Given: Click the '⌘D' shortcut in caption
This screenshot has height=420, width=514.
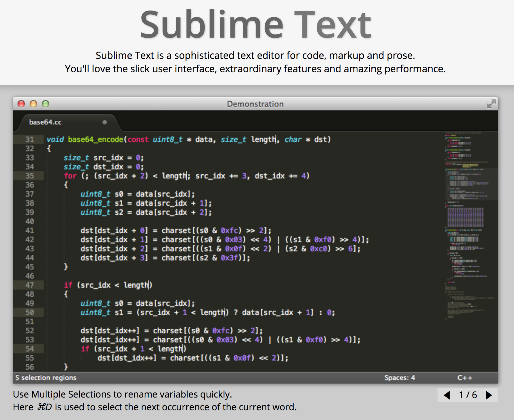Looking at the screenshot, I should click(44, 407).
